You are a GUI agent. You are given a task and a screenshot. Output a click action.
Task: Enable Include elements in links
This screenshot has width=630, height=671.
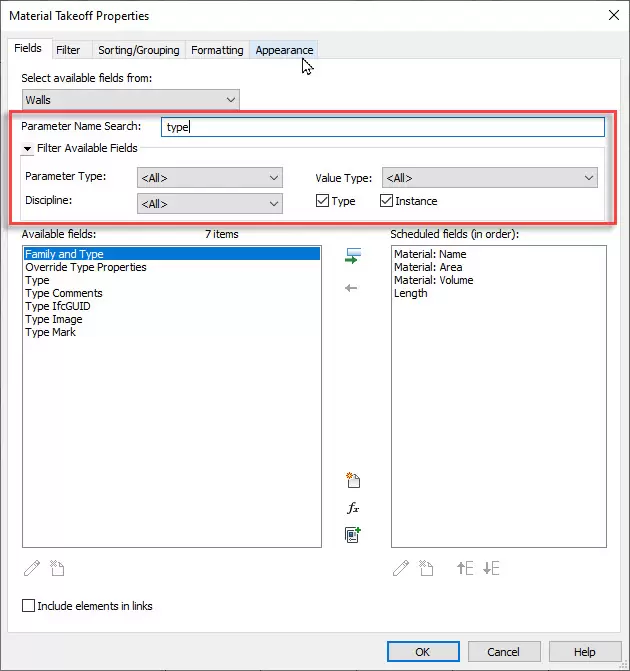pos(28,606)
